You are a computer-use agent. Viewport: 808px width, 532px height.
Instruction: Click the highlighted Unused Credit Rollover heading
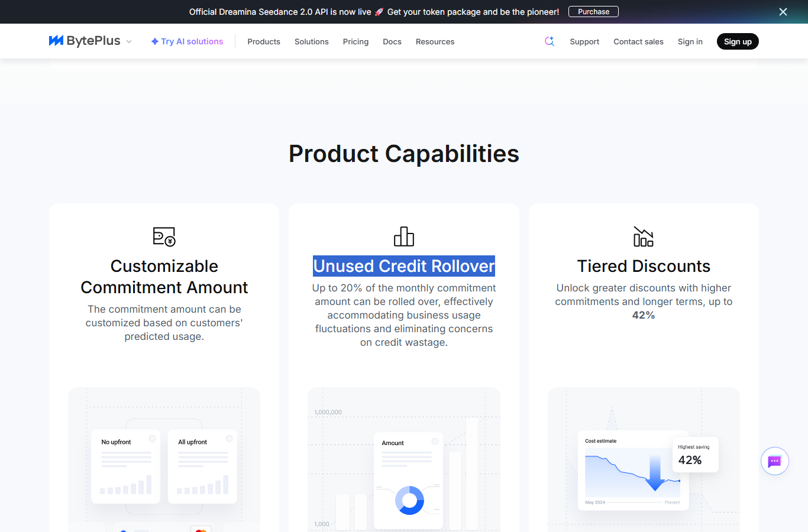[404, 266]
